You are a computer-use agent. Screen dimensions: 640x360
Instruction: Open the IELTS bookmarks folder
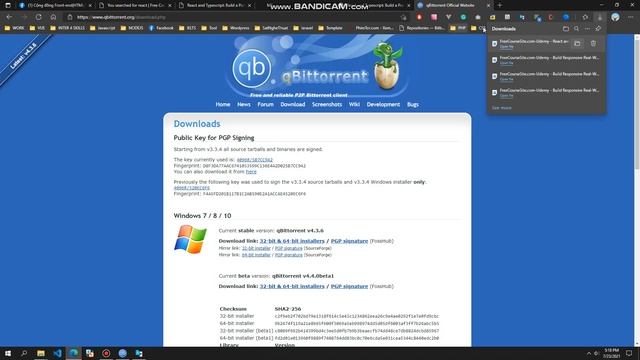tap(187, 28)
